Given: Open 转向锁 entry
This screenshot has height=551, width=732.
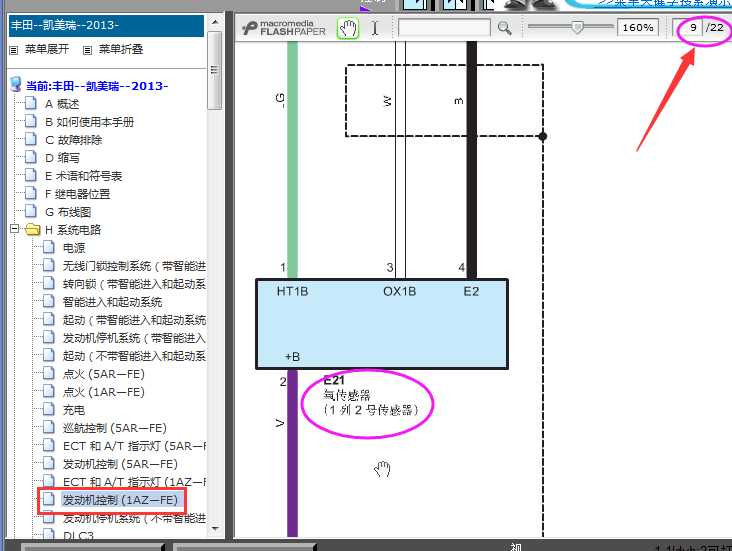Looking at the screenshot, I should (x=134, y=284).
